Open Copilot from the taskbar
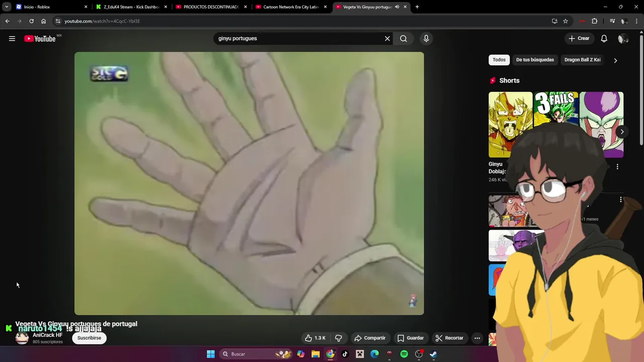Image resolution: width=644 pixels, height=362 pixels. point(301,354)
